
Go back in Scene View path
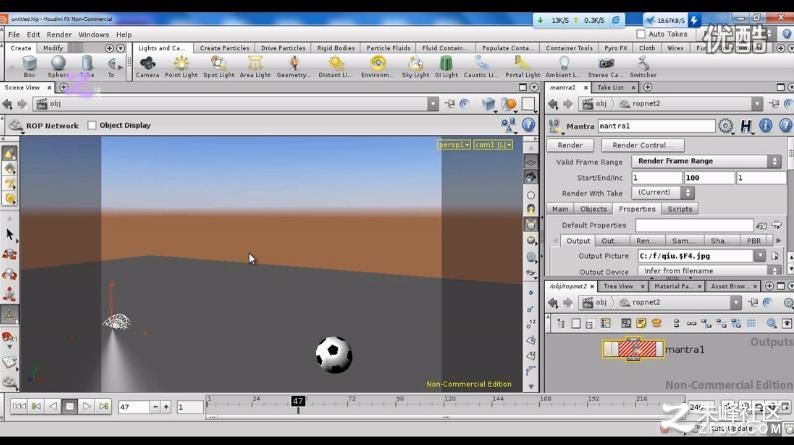tap(7, 104)
